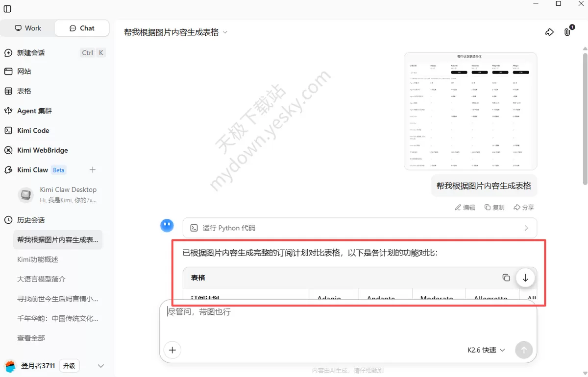Click the Kimi Code terminal icon
Viewport: 588px width, 377px height.
(8, 131)
